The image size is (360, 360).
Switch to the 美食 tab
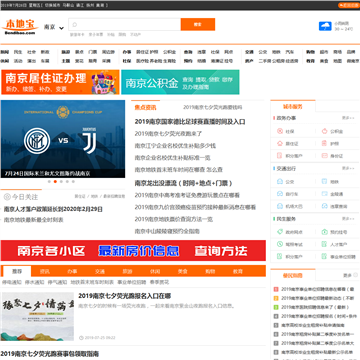[x=183, y=271]
